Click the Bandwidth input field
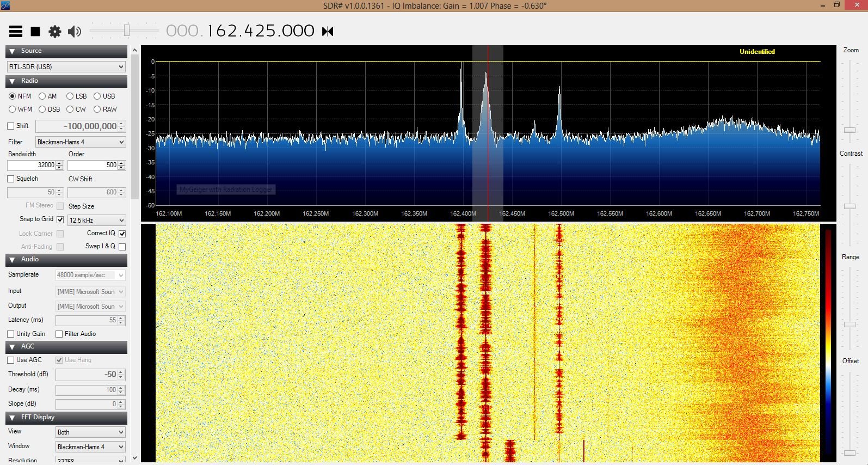 [x=32, y=166]
